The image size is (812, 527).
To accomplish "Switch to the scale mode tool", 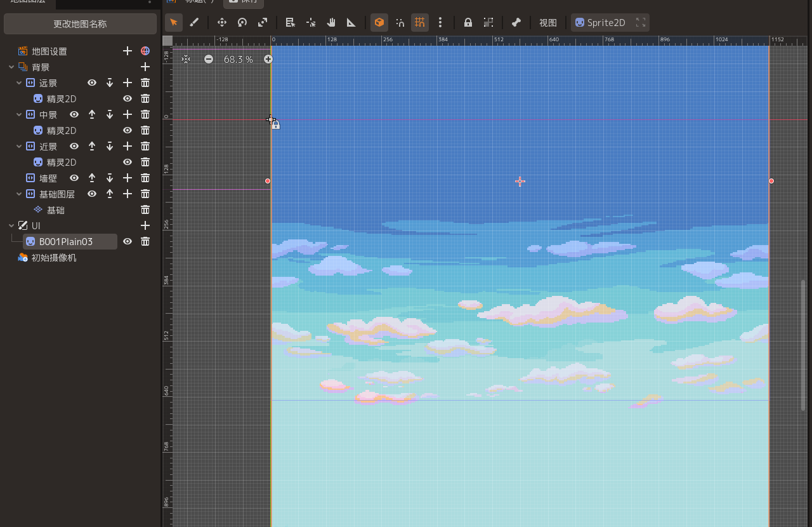I will (263, 23).
